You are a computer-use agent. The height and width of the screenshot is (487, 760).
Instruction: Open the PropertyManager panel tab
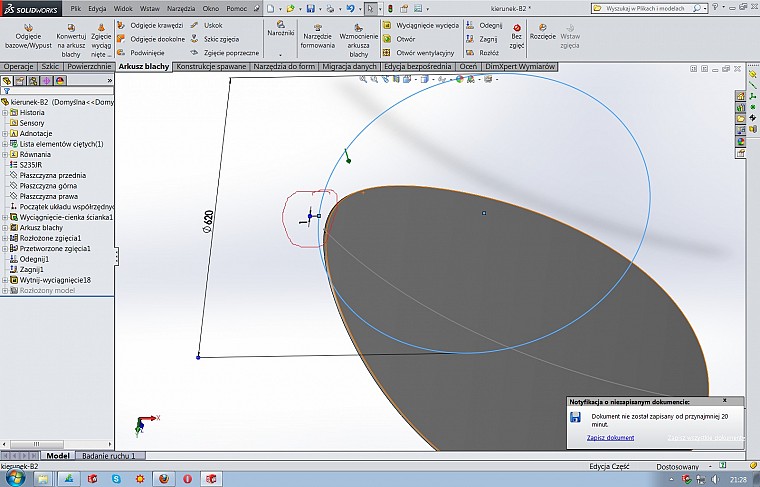pos(20,80)
